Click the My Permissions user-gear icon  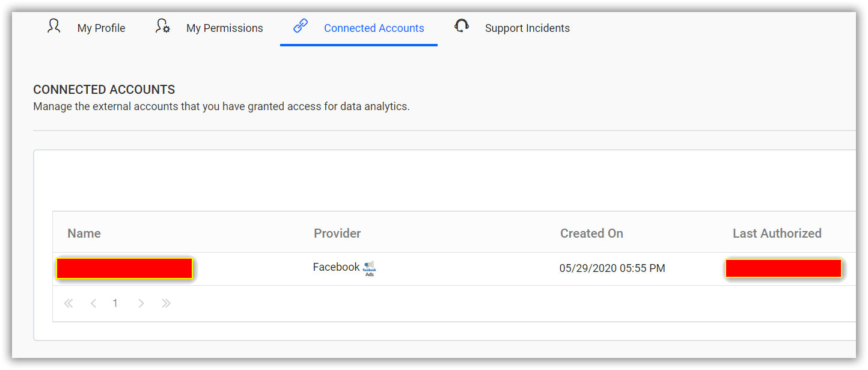tap(162, 26)
